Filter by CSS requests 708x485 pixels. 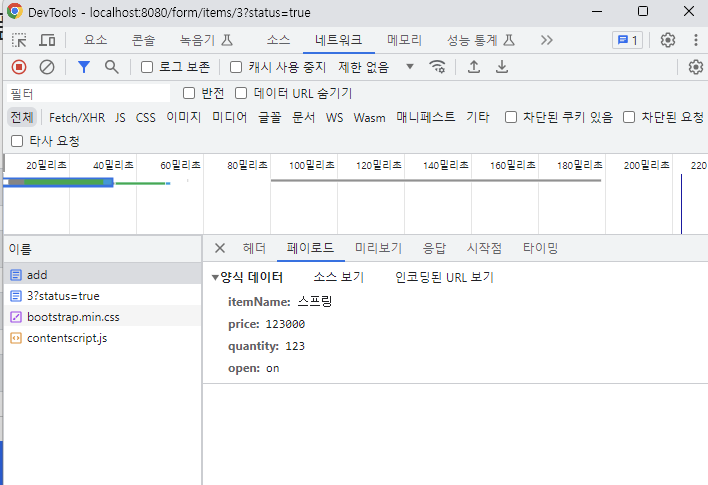[145, 118]
